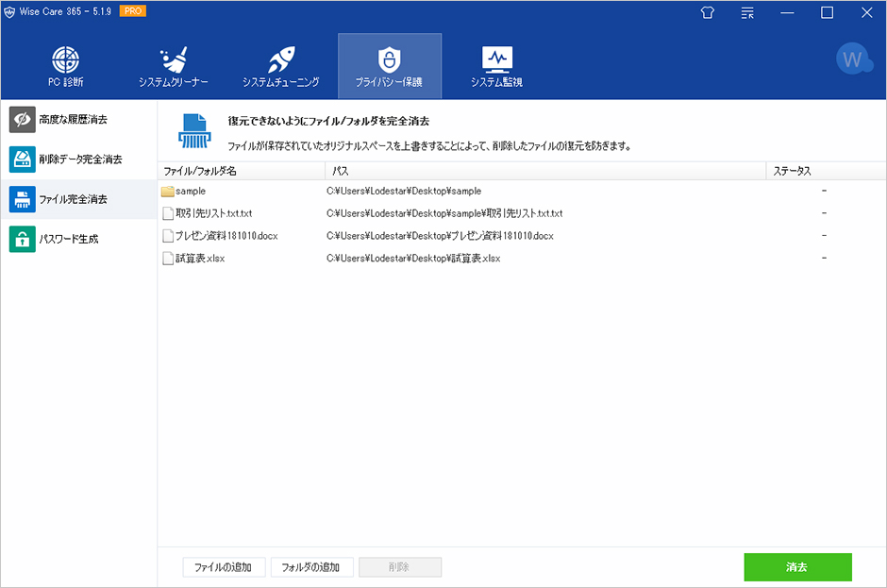Select ファイル完全消去 in sidebar
Viewport: 887px width, 588px height.
pos(78,199)
